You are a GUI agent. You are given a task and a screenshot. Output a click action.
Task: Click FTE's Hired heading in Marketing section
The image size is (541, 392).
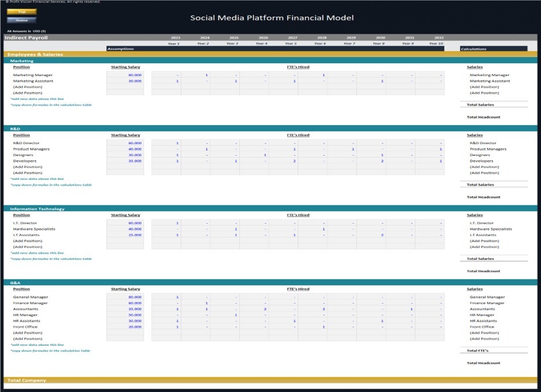pos(298,67)
